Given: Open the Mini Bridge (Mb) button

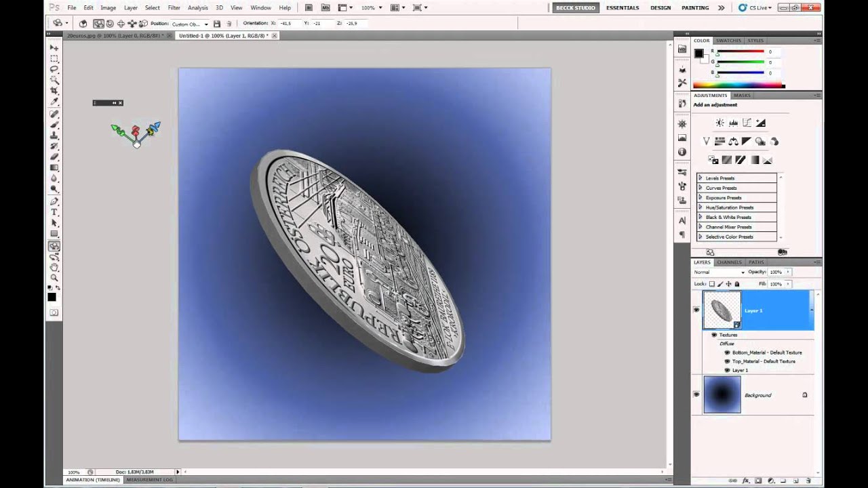Looking at the screenshot, I should click(327, 7).
